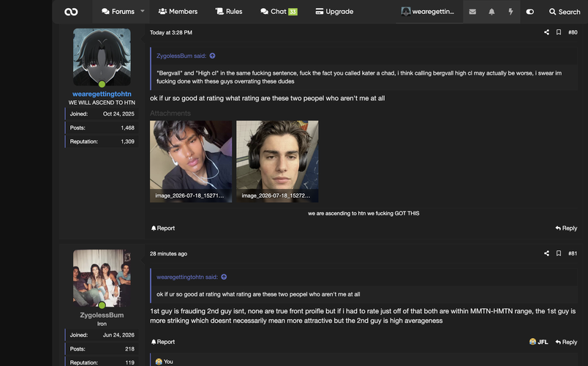Click the 28 minutes ago timestamp
Image resolution: width=588 pixels, height=366 pixels.
tap(168, 254)
